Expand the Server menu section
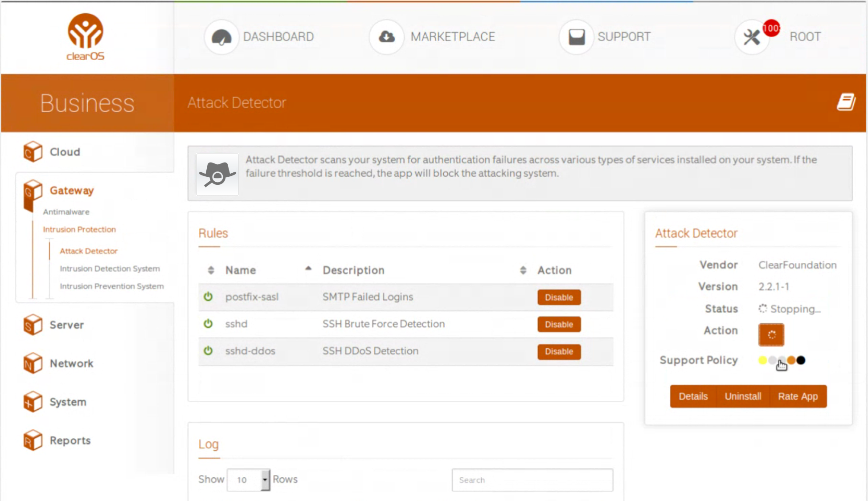This screenshot has width=868, height=501. coord(67,325)
